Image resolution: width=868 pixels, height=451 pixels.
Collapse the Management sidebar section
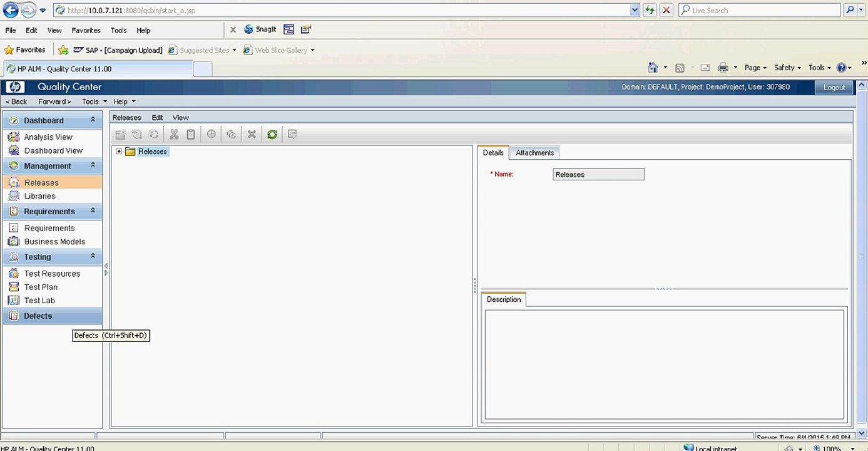(x=93, y=165)
